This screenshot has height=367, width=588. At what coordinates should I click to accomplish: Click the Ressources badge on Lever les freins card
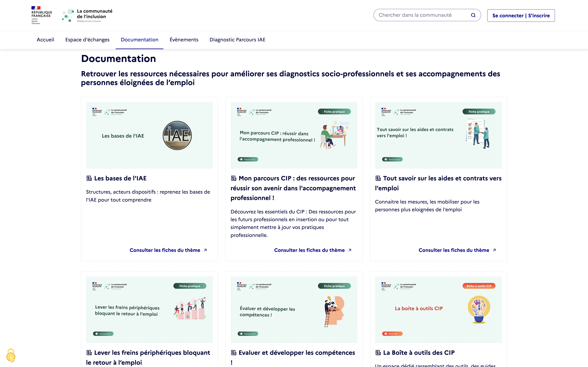pyautogui.click(x=103, y=334)
